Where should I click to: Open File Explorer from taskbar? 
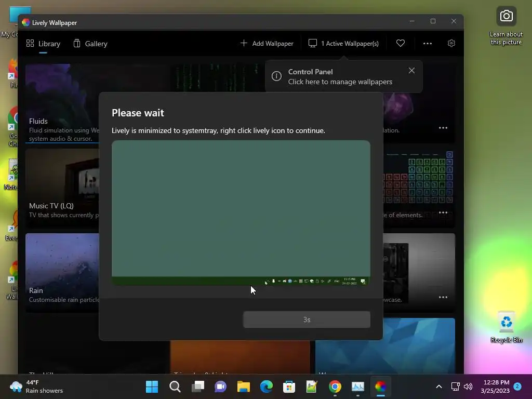click(243, 387)
